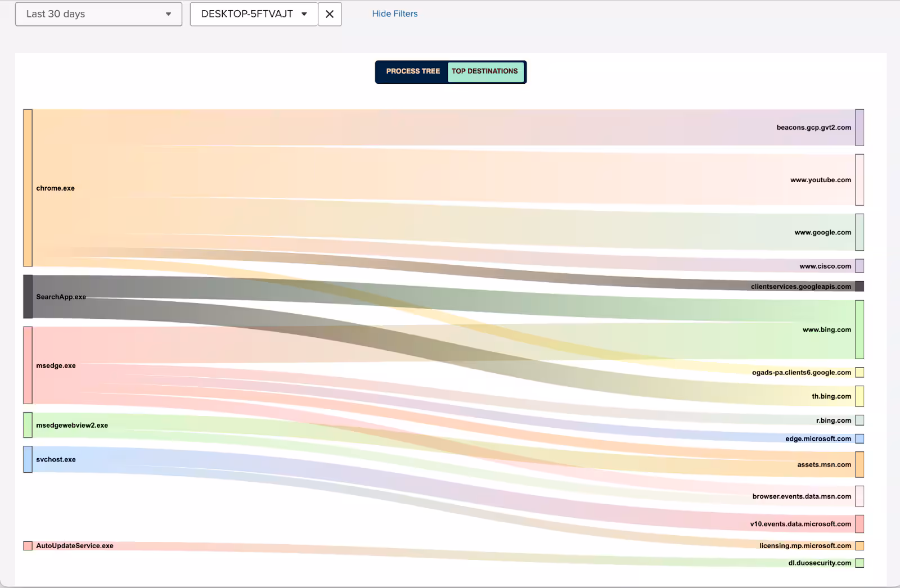Image resolution: width=900 pixels, height=588 pixels.
Task: Switch to the Process Tree tab
Action: pos(413,71)
